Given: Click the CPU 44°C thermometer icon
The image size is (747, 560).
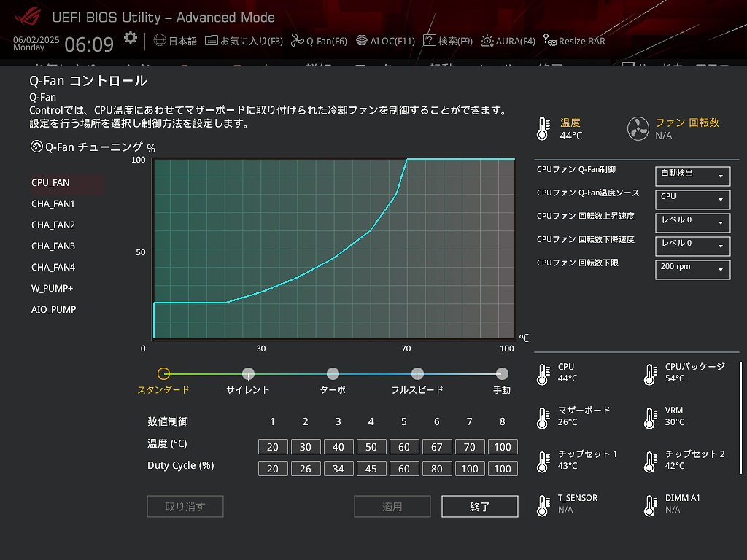Looking at the screenshot, I should 543,375.
